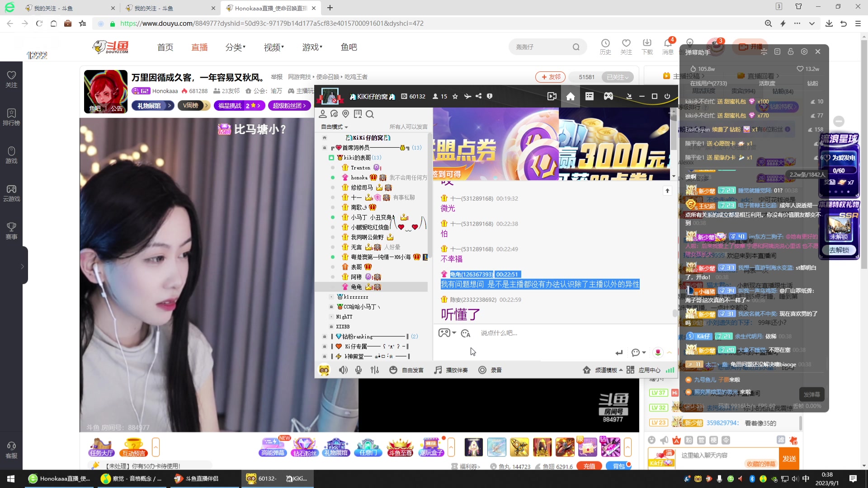Open Cloud Gaming in left sidebar

tap(11, 193)
